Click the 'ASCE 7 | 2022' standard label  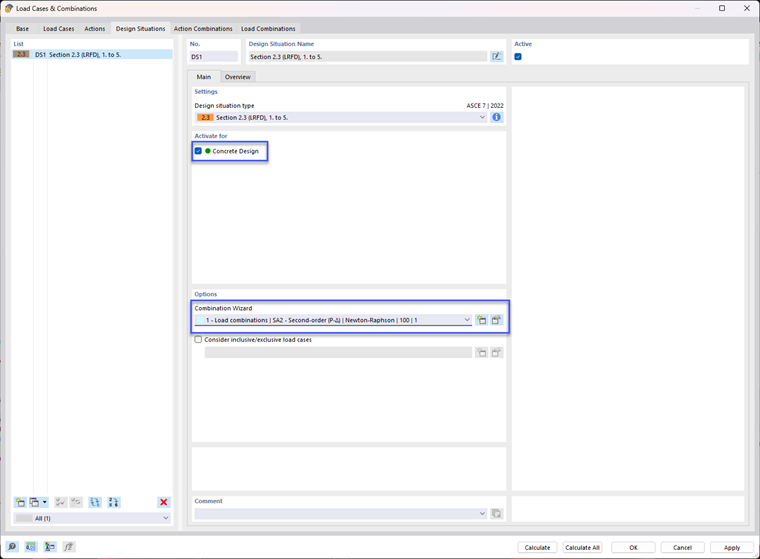click(x=485, y=105)
